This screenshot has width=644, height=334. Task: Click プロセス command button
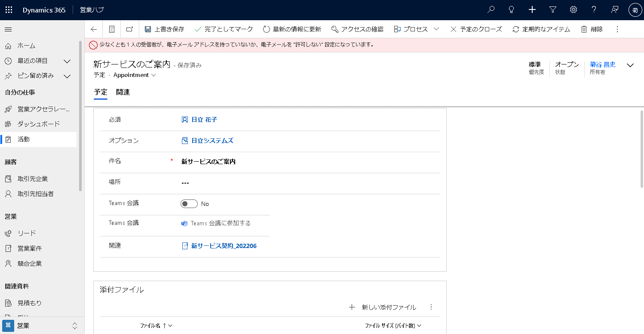pyautogui.click(x=411, y=29)
